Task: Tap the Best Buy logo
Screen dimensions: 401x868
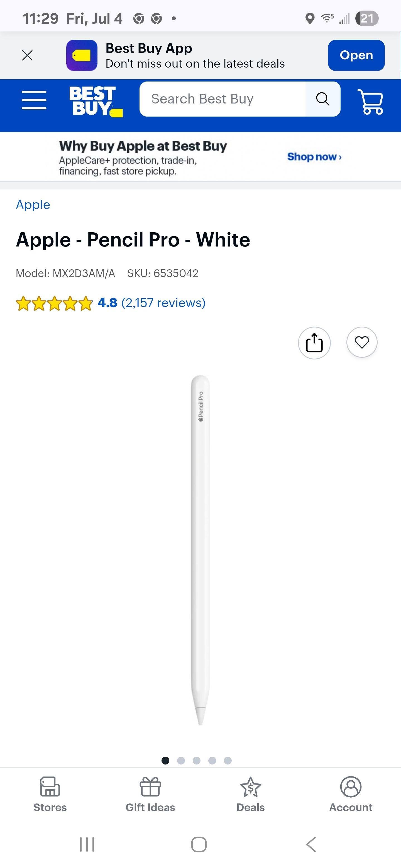Action: coord(96,101)
